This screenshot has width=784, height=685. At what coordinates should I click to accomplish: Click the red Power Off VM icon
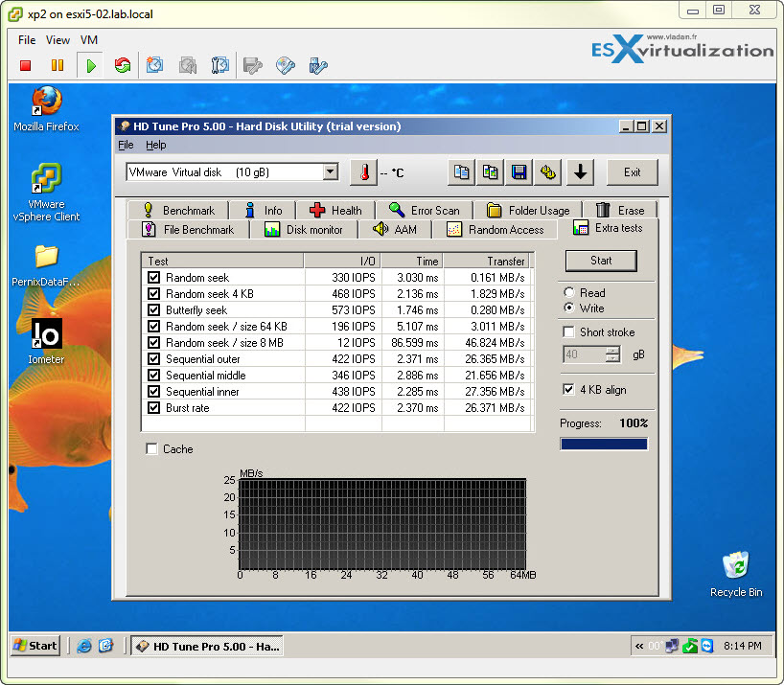(26, 65)
